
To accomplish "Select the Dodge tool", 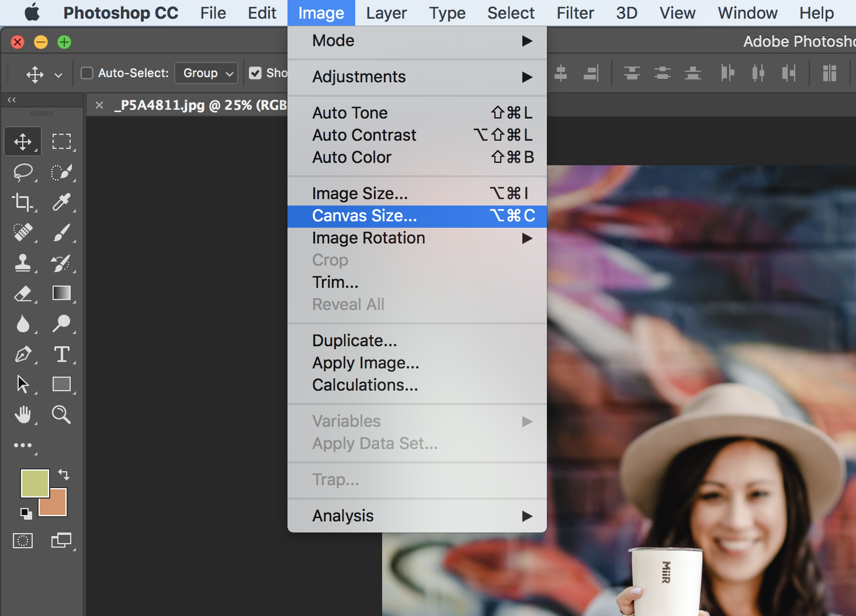I will coord(61,323).
